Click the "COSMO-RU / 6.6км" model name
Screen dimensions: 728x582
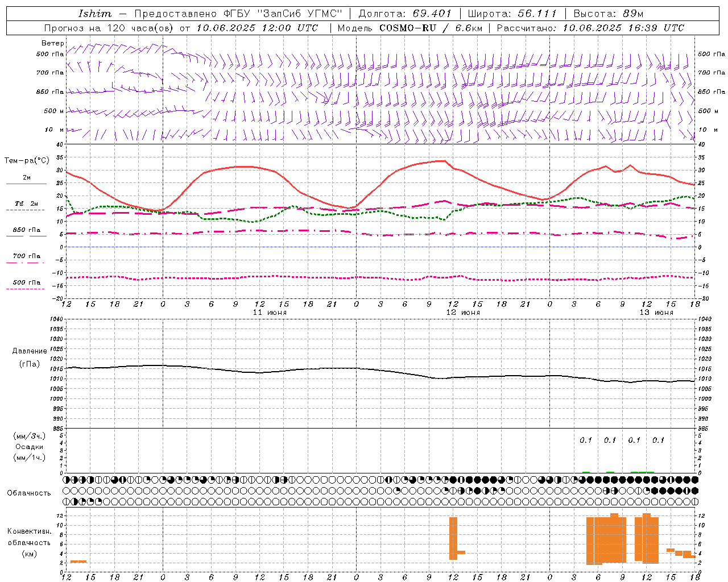tap(431, 28)
